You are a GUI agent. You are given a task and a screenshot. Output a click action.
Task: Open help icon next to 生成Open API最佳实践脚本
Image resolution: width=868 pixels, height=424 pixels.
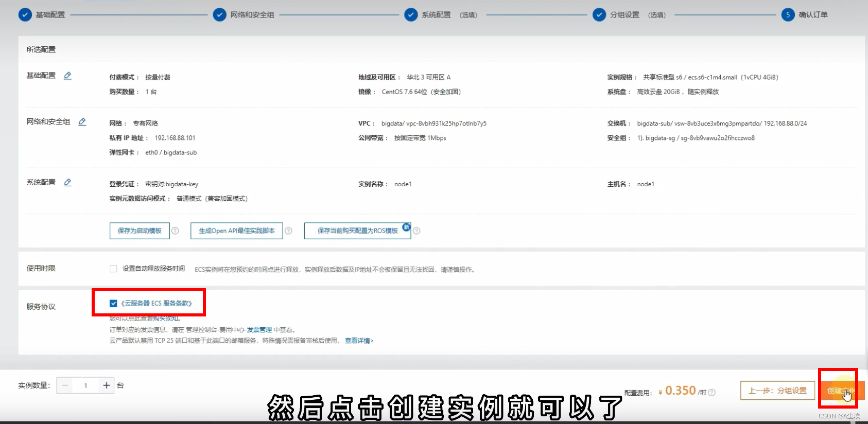click(289, 231)
